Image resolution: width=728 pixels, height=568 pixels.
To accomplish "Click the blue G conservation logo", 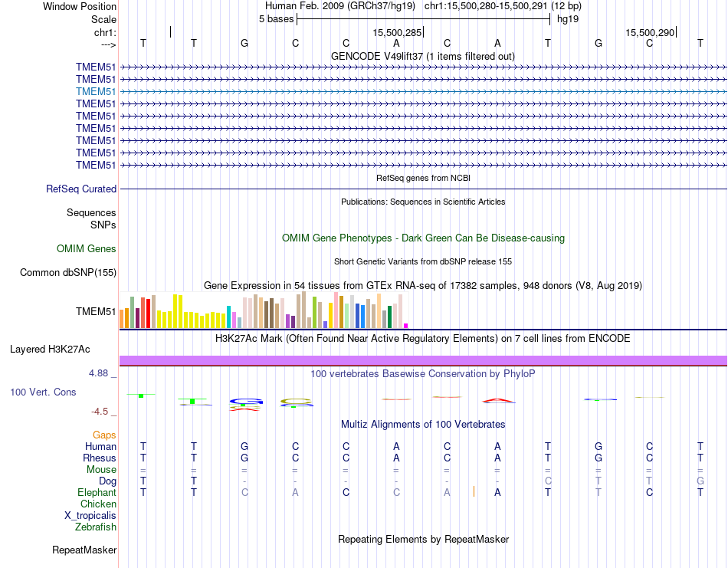I will click(246, 401).
